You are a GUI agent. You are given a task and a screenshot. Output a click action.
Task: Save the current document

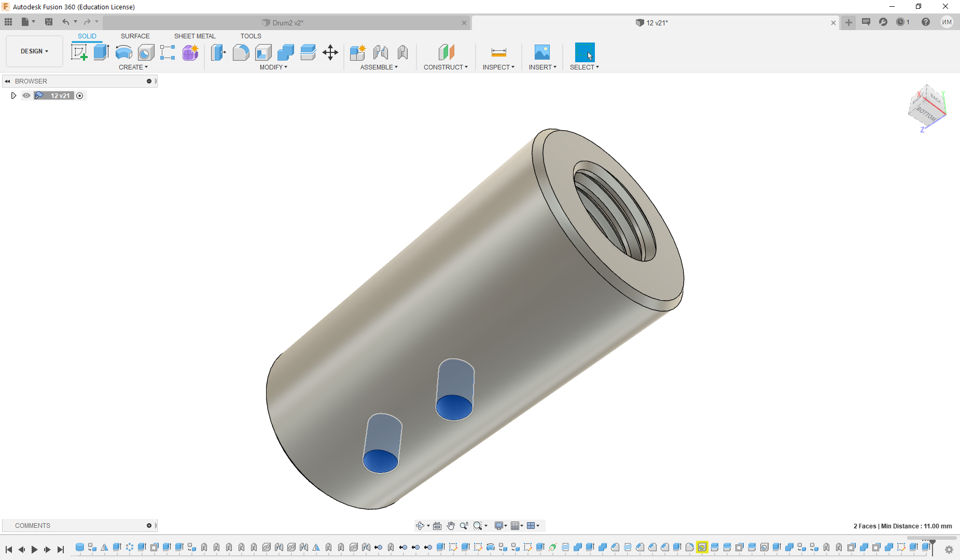coord(49,22)
